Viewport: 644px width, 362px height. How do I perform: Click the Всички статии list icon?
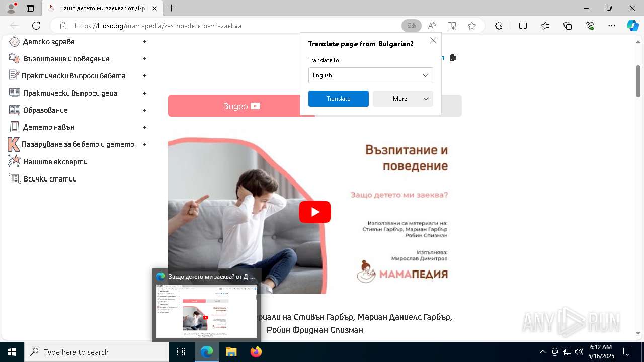pyautogui.click(x=15, y=178)
